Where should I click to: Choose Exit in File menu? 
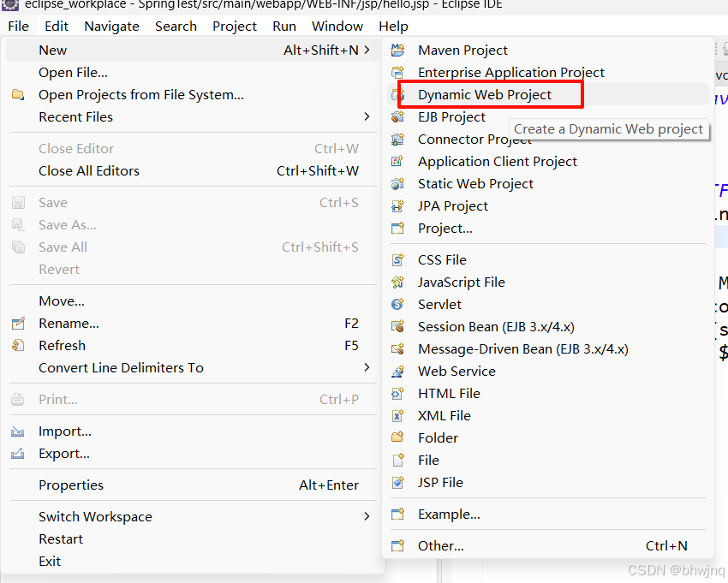pos(193,562)
